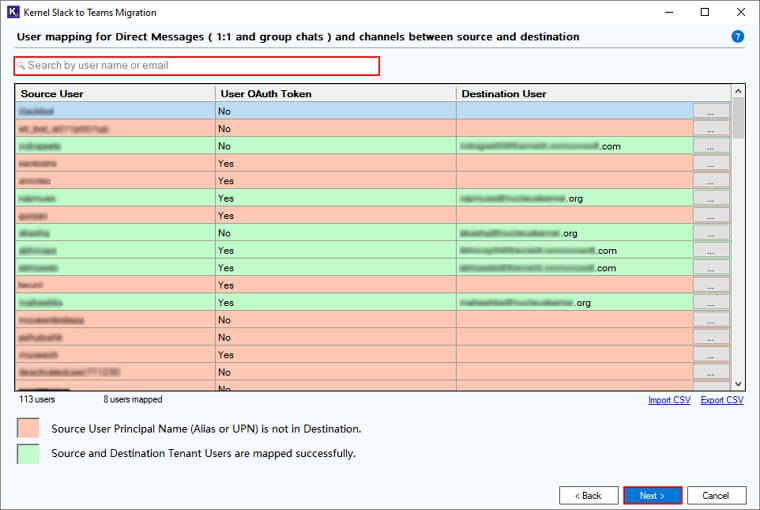Click the vertical scrollbar thumb of the user table

click(x=738, y=118)
